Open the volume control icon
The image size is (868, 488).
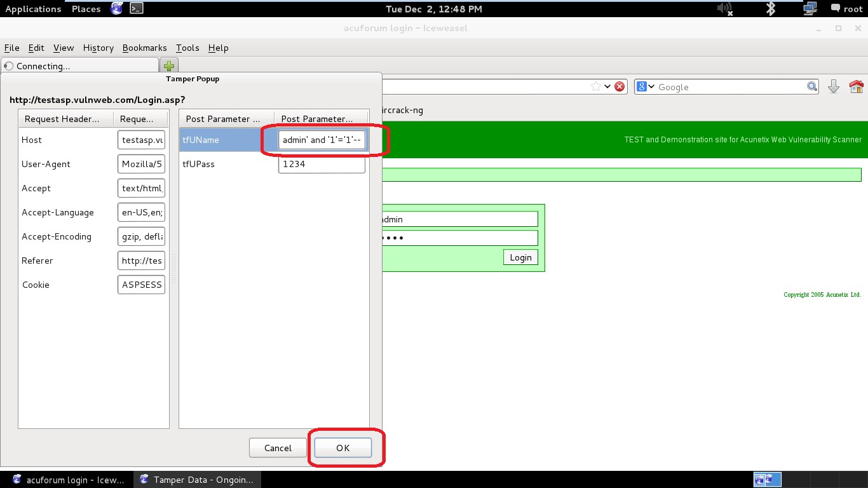point(724,8)
